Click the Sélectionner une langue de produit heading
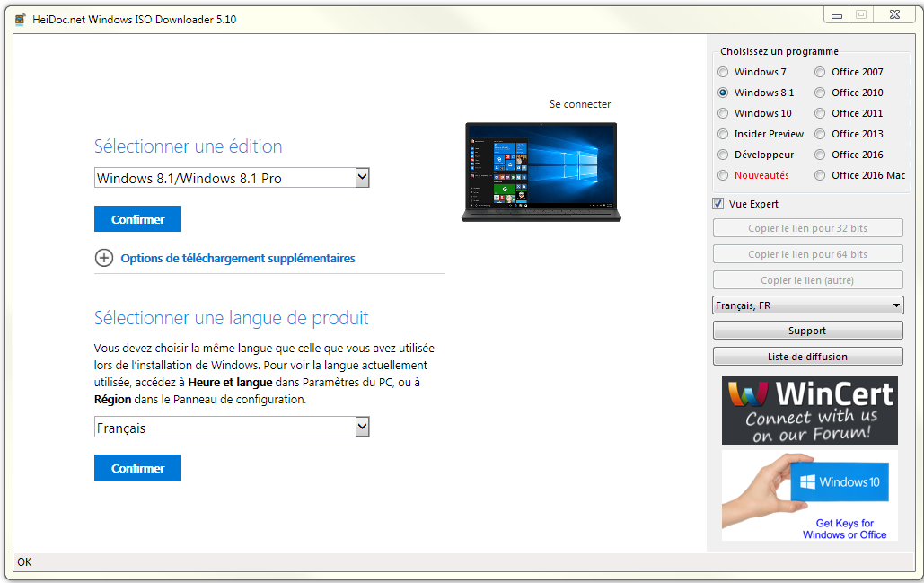The width and height of the screenshot is (924, 583). 231,318
